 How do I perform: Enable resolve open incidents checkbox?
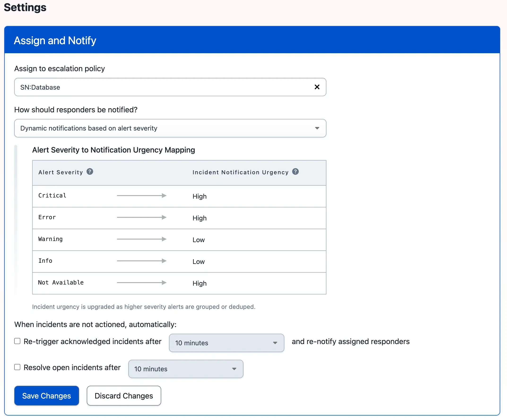click(17, 367)
